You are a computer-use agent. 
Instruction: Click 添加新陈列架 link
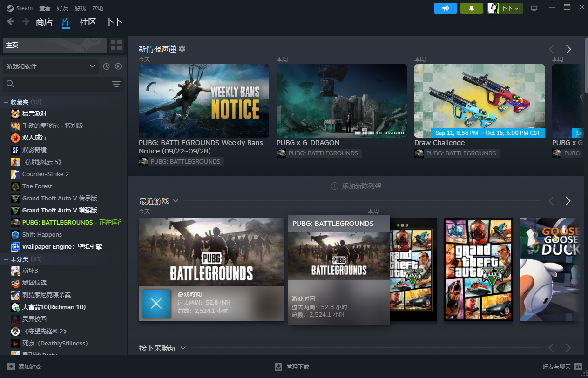(x=356, y=186)
